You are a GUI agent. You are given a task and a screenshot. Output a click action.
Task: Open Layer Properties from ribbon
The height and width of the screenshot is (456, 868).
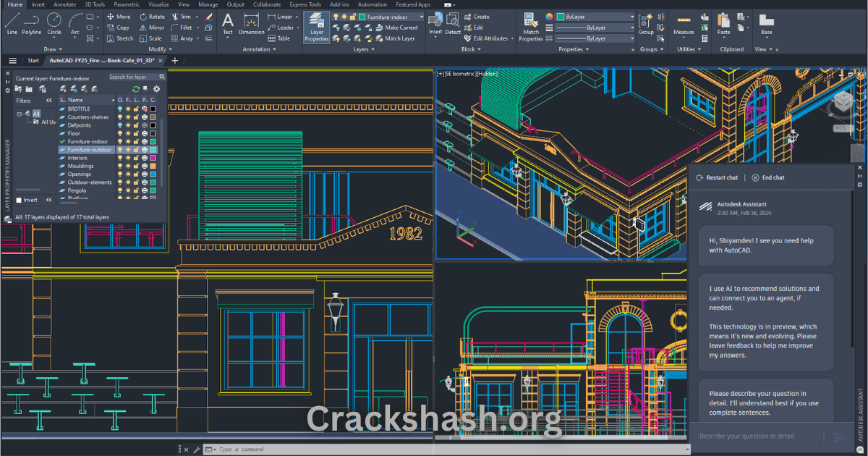tap(316, 27)
